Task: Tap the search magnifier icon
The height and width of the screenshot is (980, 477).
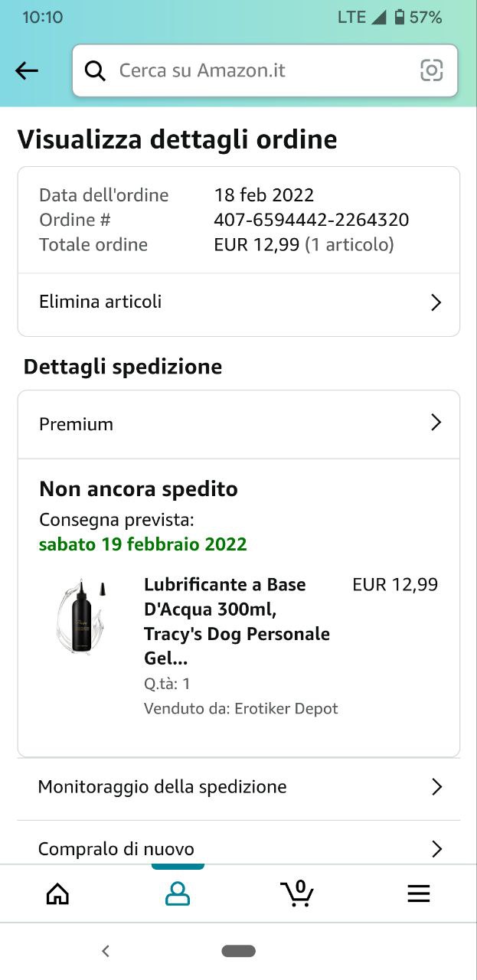Action: coord(95,70)
